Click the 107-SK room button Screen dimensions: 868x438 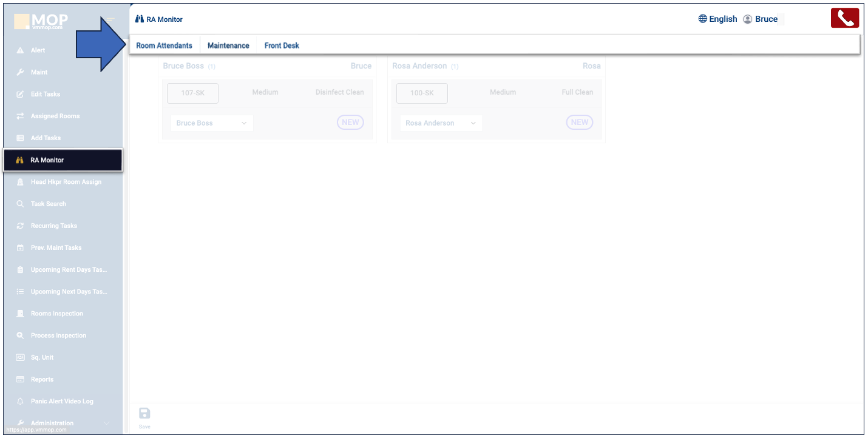pyautogui.click(x=192, y=93)
